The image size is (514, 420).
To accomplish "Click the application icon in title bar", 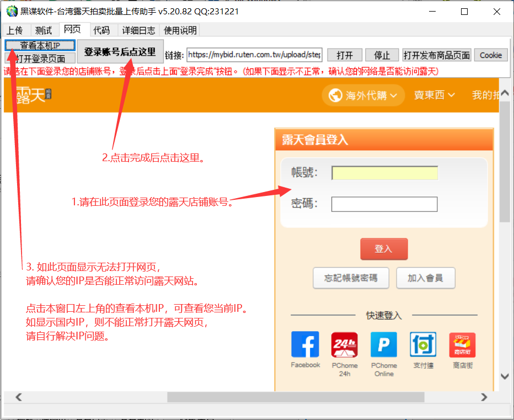I will tap(12, 11).
